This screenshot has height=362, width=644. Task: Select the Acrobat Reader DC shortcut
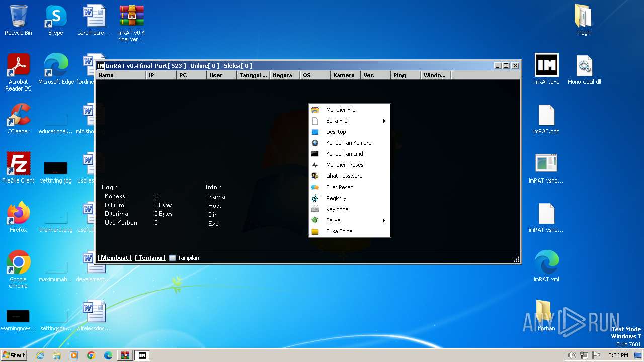[x=18, y=72]
